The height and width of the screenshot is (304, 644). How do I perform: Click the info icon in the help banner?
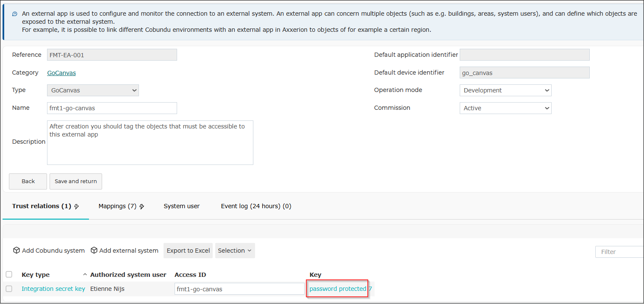[x=15, y=14]
